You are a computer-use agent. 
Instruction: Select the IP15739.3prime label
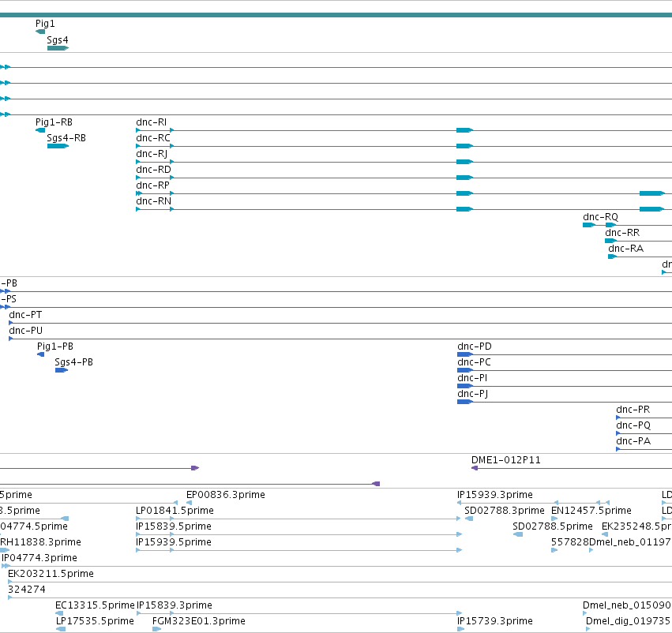[x=495, y=621]
